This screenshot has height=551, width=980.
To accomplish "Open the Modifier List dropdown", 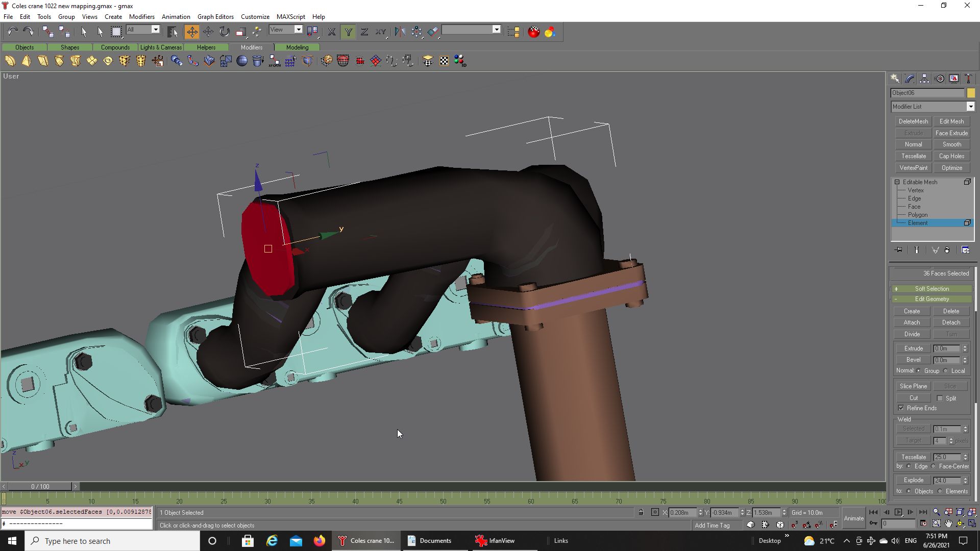I will 970,107.
